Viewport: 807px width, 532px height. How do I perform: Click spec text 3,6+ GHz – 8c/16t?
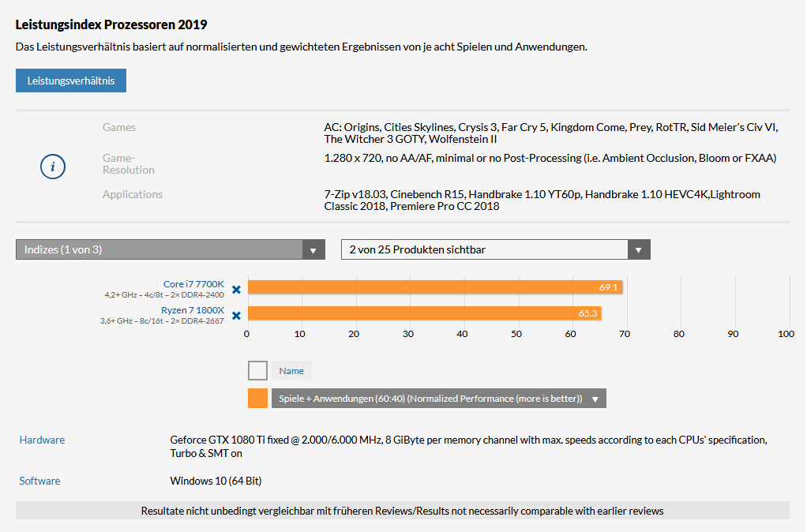click(x=134, y=321)
